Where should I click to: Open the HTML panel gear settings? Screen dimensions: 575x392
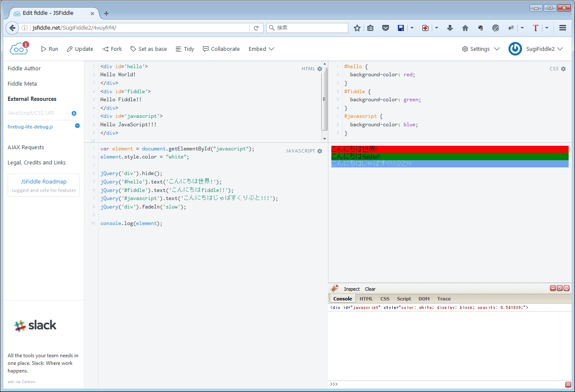(319, 69)
